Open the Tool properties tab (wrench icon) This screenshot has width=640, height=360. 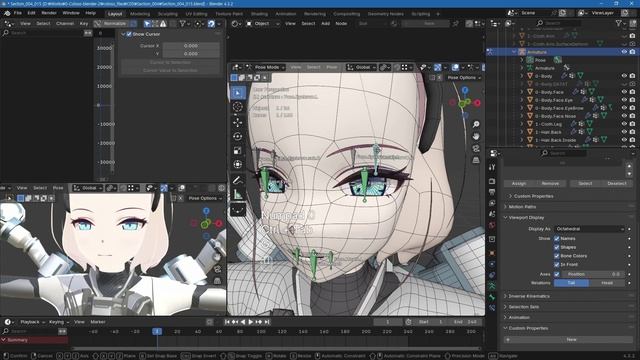click(492, 167)
